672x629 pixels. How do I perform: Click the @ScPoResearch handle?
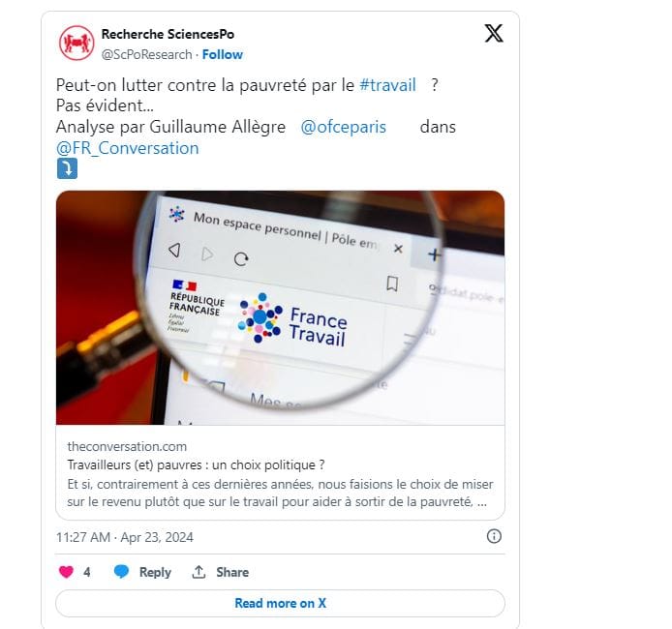coord(146,55)
